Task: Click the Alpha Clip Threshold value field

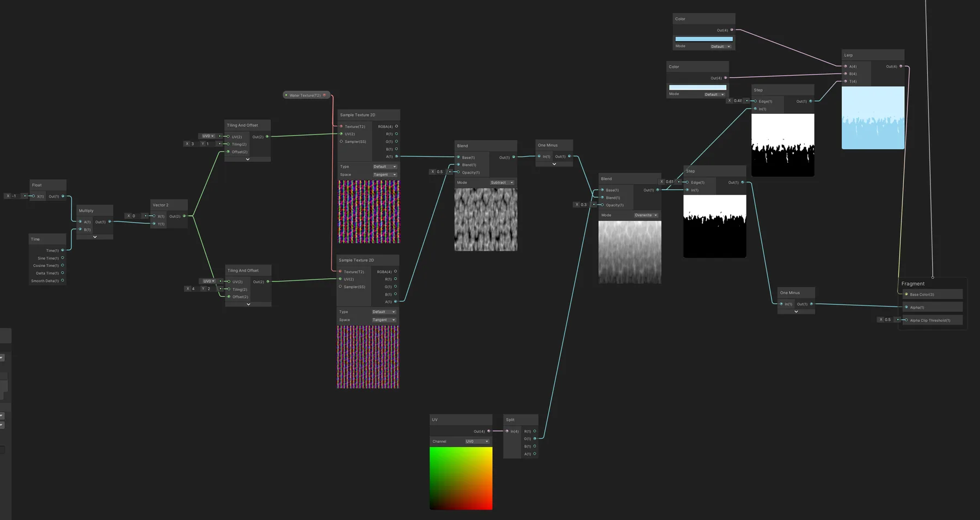Action: point(887,320)
